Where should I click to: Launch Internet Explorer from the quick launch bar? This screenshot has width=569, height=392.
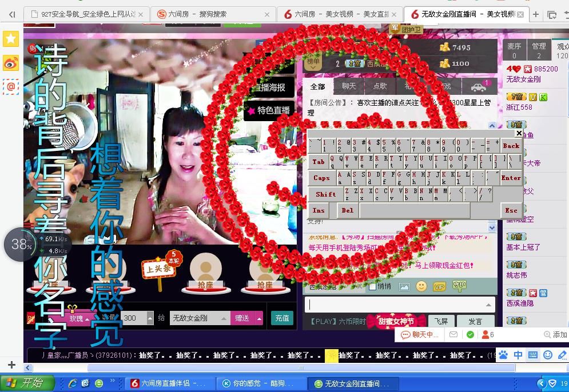click(73, 383)
